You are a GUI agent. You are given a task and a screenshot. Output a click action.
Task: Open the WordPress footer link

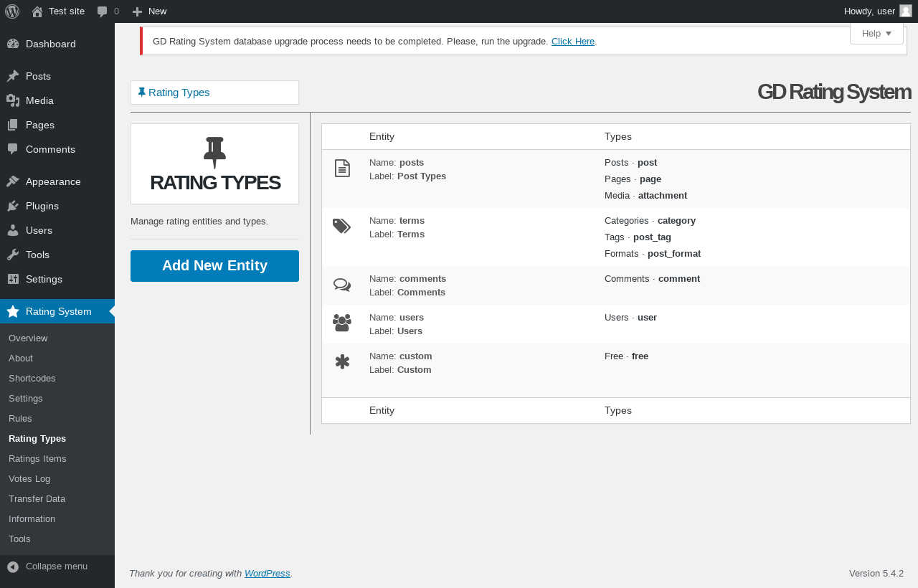pyautogui.click(x=267, y=574)
